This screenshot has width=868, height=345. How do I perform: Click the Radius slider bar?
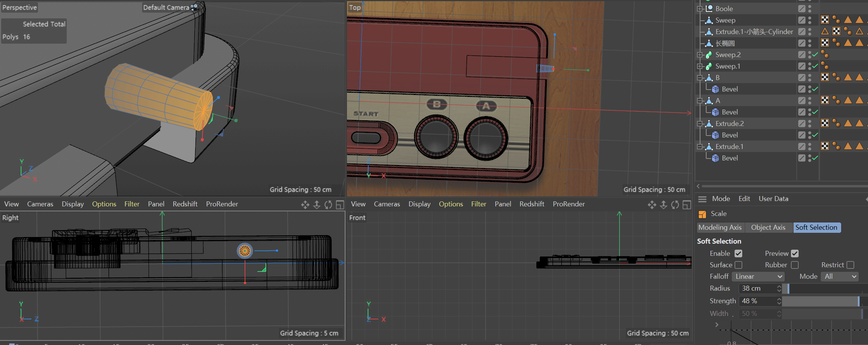coord(825,288)
